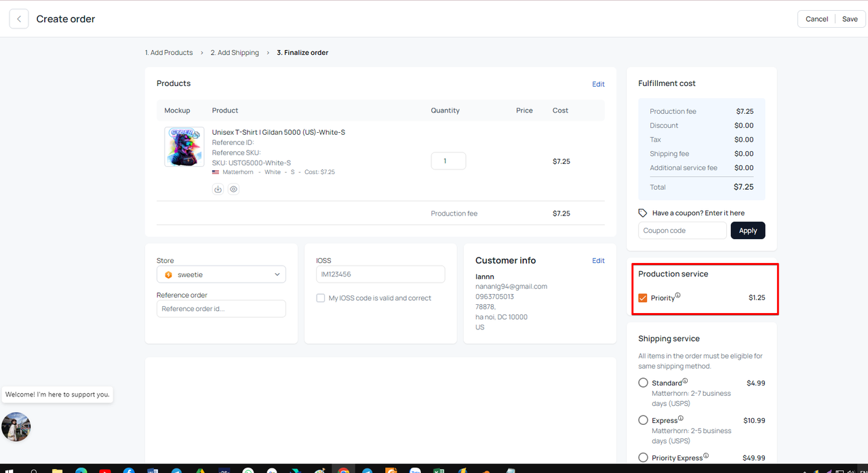
Task: Click the info icon next to Priority
Action: coord(677,296)
